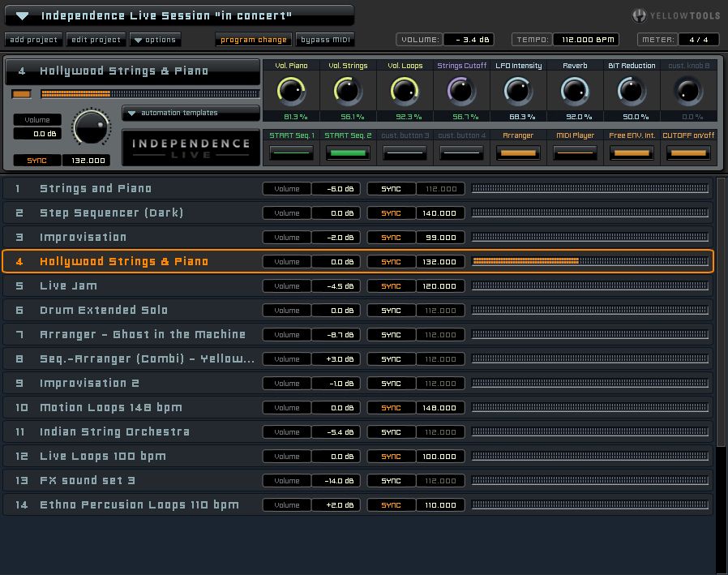Click the 132.000 tempo in selected project panel

pyautogui.click(x=87, y=161)
